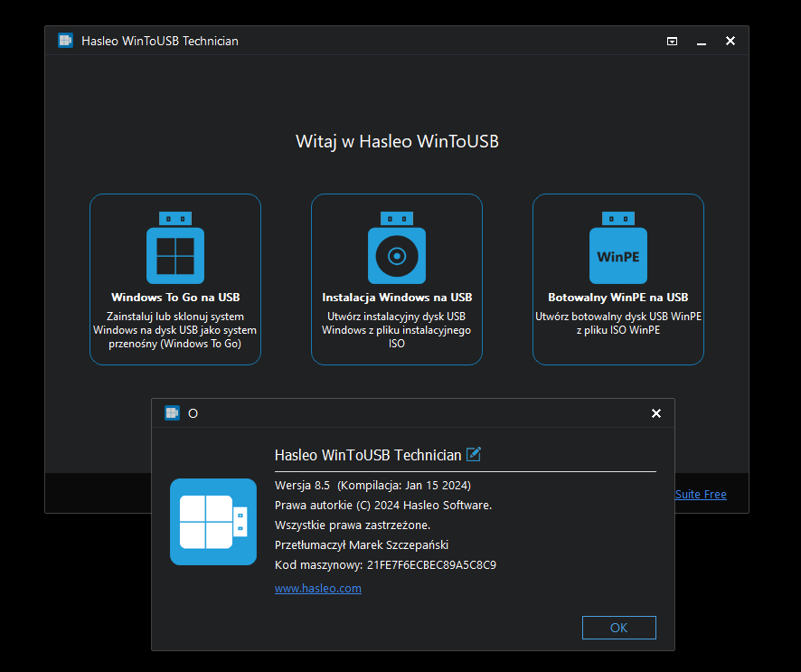Select the Instalacja Windows na USB disc icon
801x672 pixels.
coord(397,248)
